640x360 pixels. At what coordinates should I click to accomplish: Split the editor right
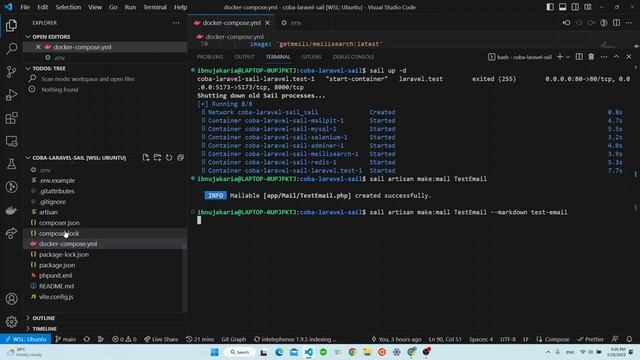coord(616,23)
